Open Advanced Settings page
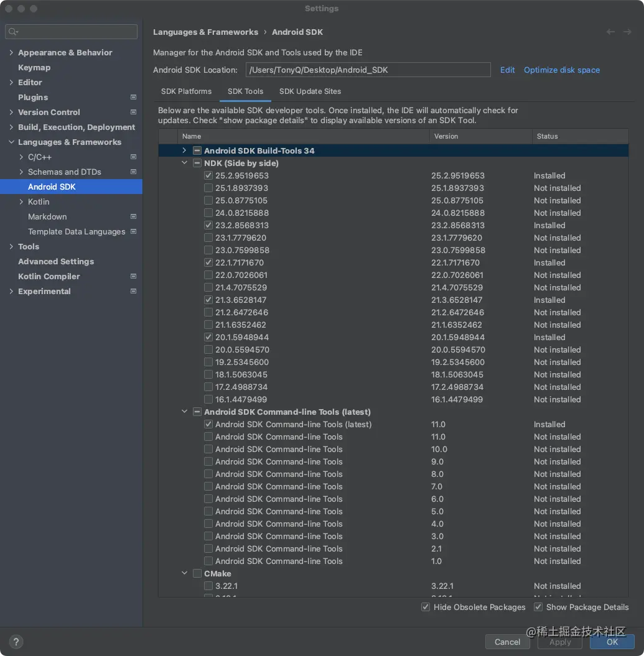Viewport: 644px width, 656px height. pyautogui.click(x=56, y=262)
